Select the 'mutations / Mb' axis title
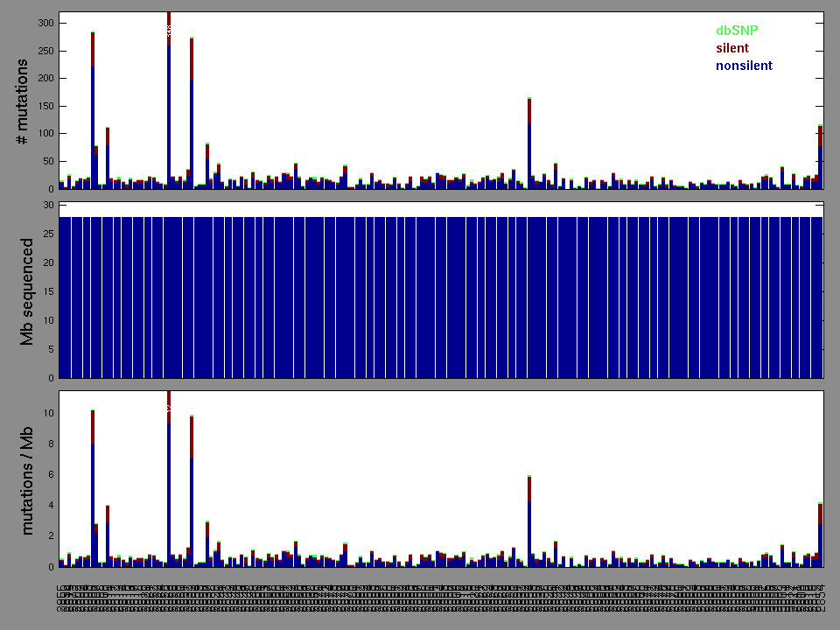This screenshot has height=630, width=840. pyautogui.click(x=26, y=479)
